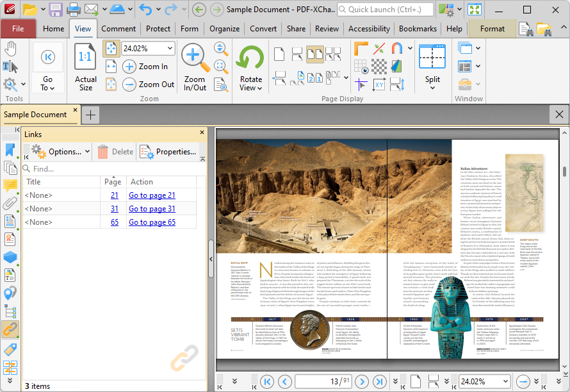The image size is (570, 392).
Task: Open the File menu
Action: pos(18,29)
